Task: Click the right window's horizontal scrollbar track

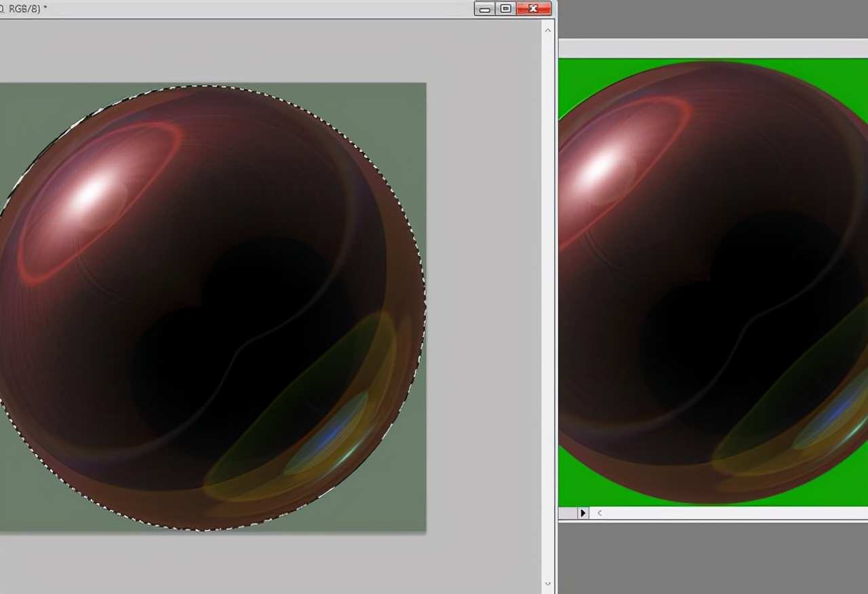Action: 732,513
